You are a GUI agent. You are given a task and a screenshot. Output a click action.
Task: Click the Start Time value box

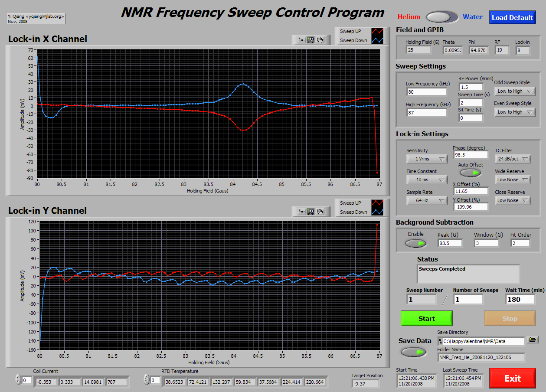(x=416, y=381)
